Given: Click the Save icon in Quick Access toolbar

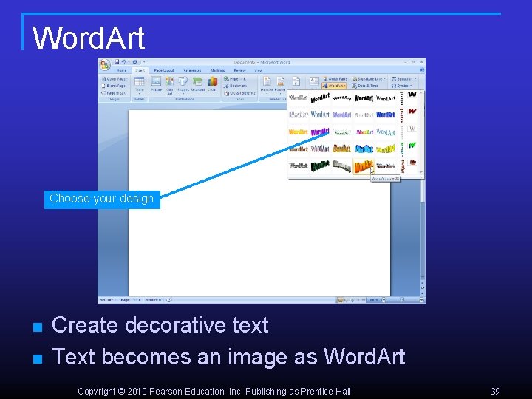Looking at the screenshot, I should 117,62.
